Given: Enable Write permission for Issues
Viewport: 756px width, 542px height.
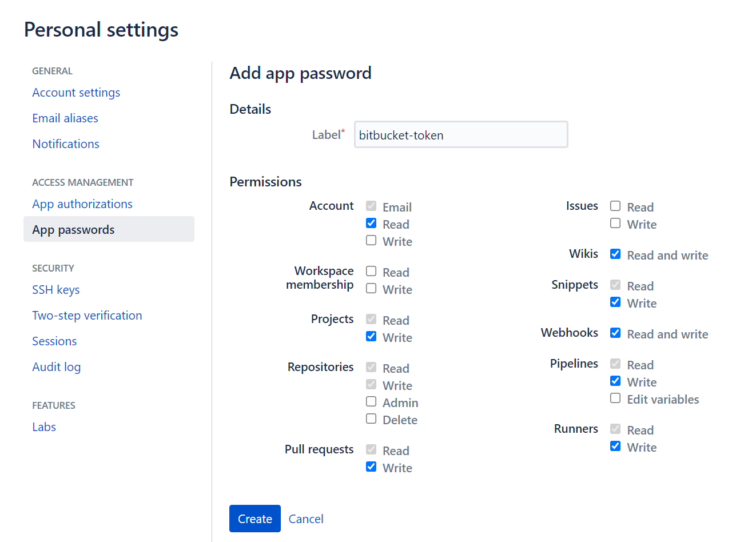Looking at the screenshot, I should pyautogui.click(x=615, y=224).
